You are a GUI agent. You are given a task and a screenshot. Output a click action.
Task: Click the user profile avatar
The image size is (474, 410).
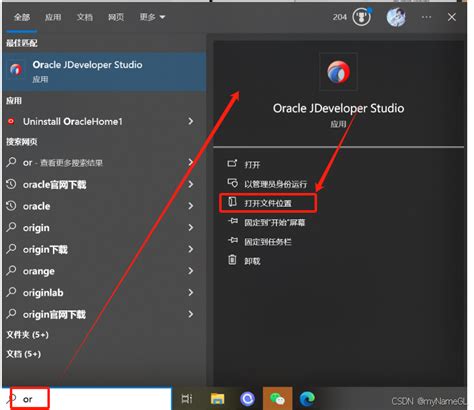click(x=396, y=17)
